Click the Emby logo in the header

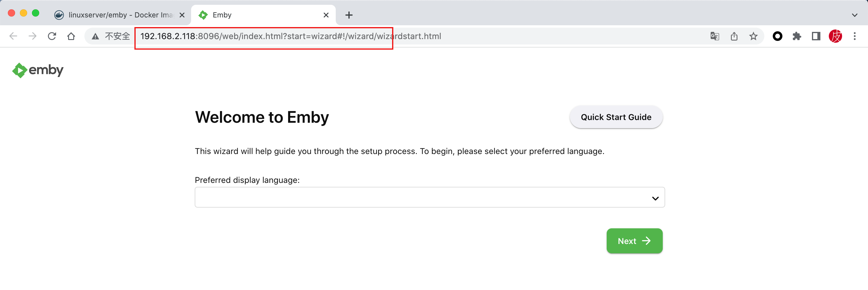[38, 70]
